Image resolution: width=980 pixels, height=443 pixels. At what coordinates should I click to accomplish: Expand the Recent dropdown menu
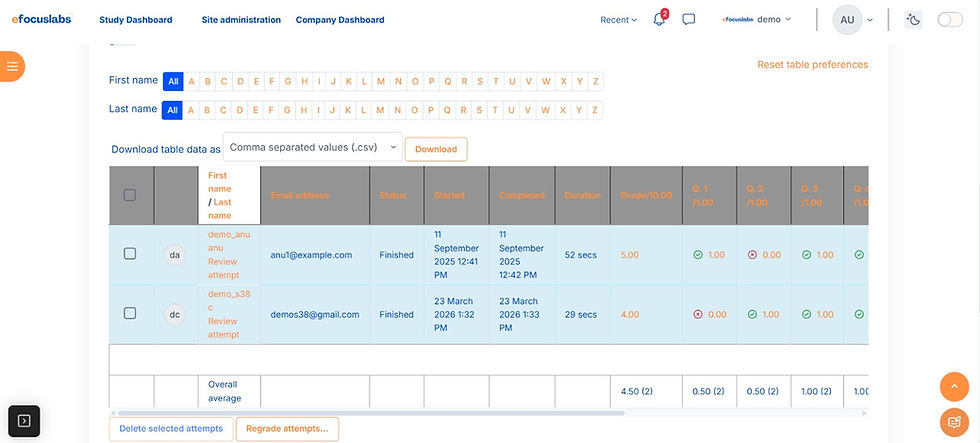(x=618, y=20)
